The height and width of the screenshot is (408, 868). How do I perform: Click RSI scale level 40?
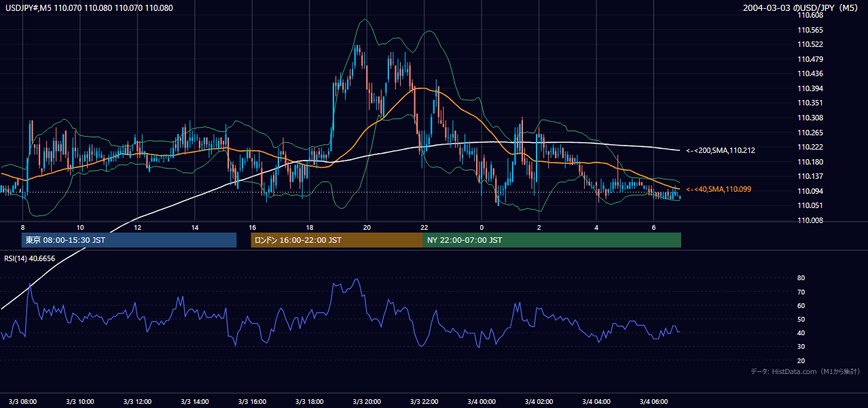[801, 333]
